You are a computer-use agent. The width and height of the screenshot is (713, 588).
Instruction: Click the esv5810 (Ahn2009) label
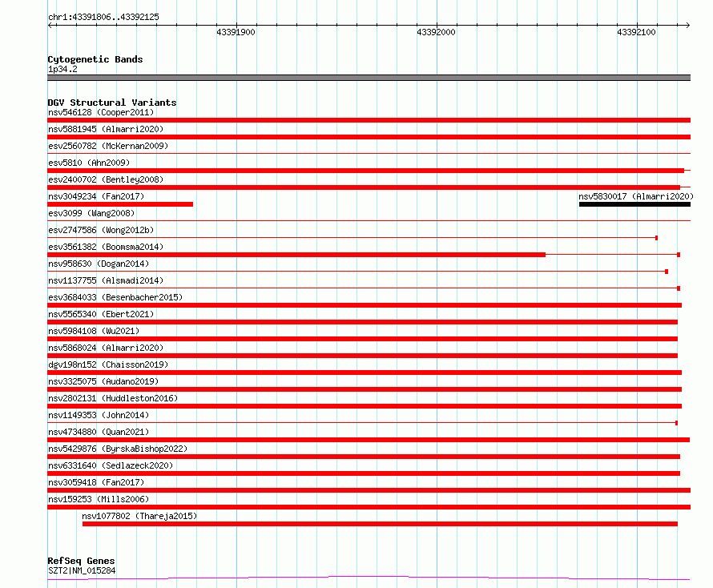(89, 163)
